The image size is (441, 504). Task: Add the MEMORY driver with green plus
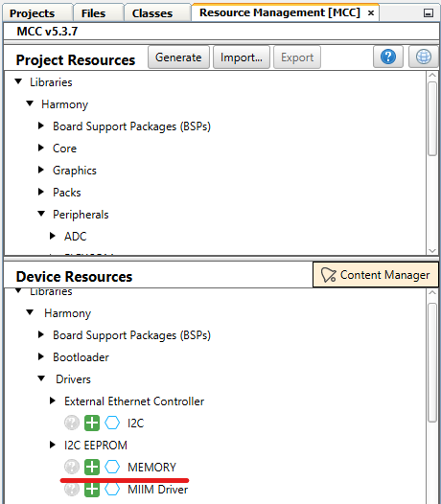pos(92,467)
